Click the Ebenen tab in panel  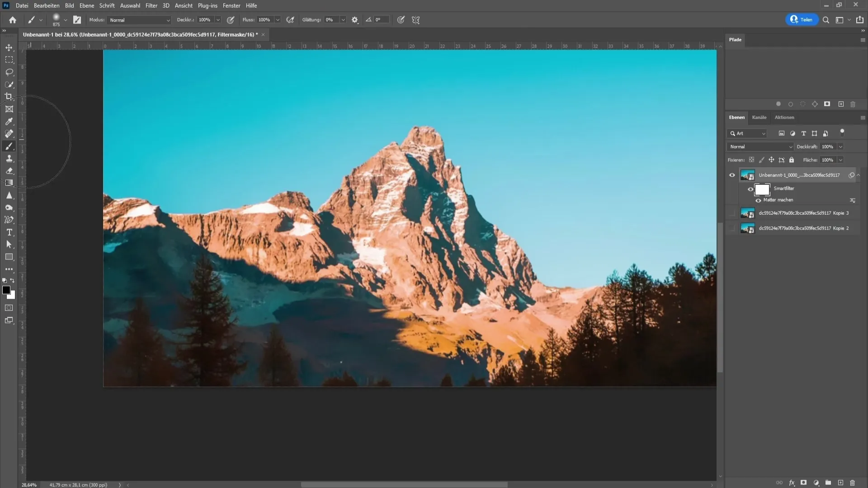click(x=737, y=117)
